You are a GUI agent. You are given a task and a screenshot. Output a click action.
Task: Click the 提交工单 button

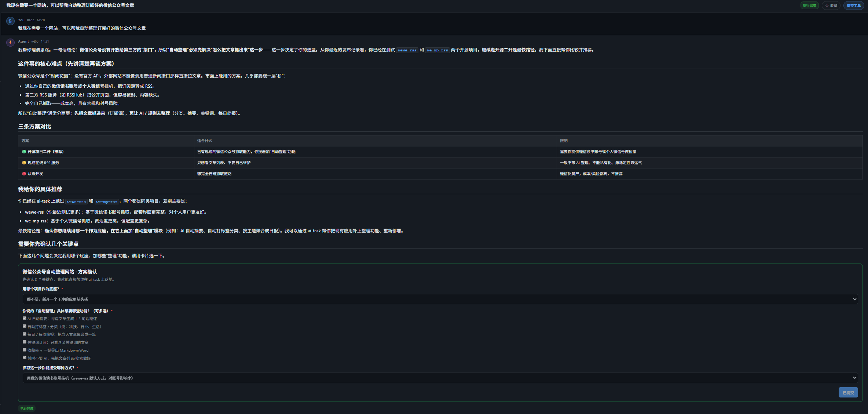854,6
